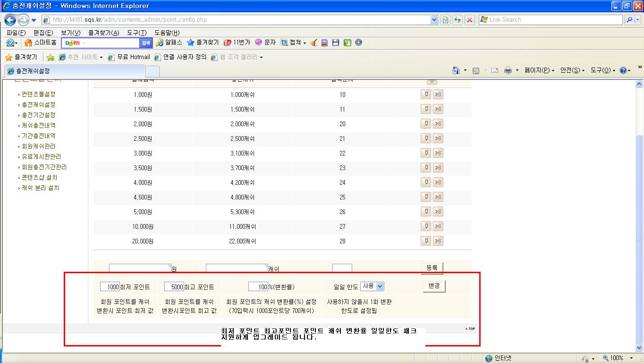Screen dimensions: 644x363
Task: Click the Refresh page icon
Action: tap(457, 20)
